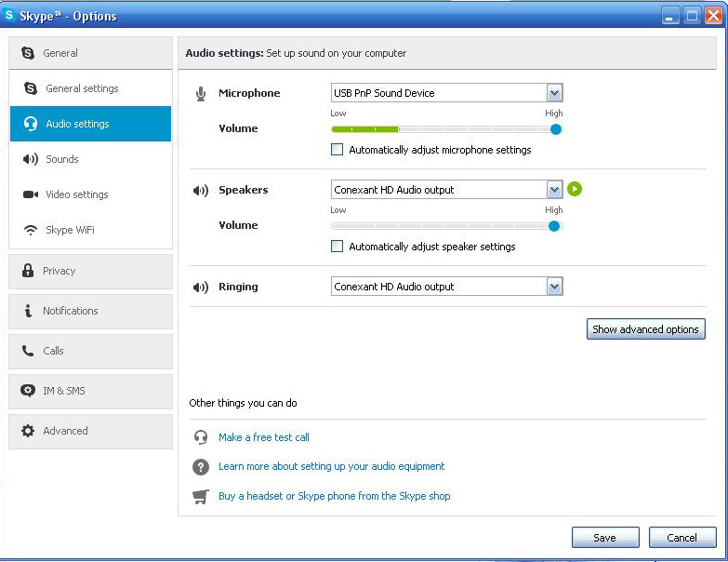Click the info icon beside Notifications
Viewport: 728px width, 562px height.
click(28, 311)
